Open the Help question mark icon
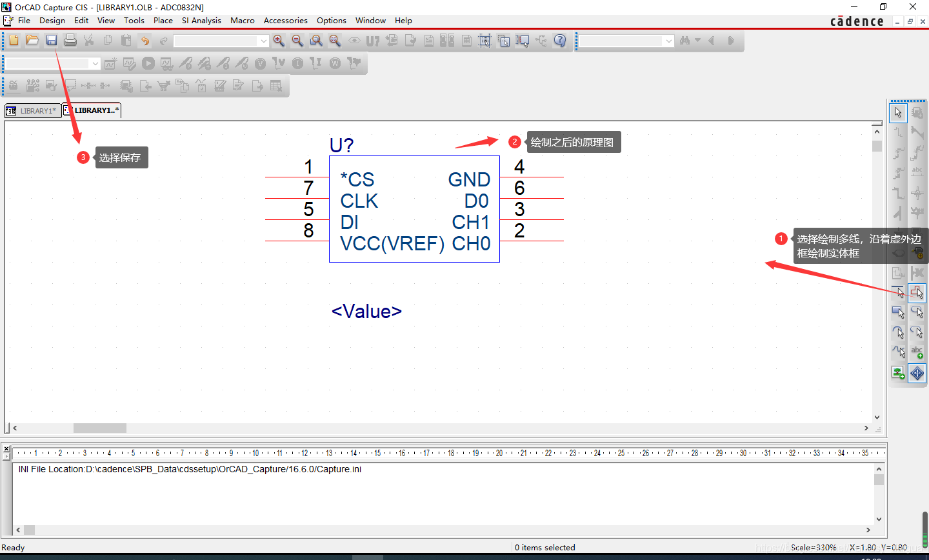Screen dimensions: 929x560 click(x=560, y=41)
